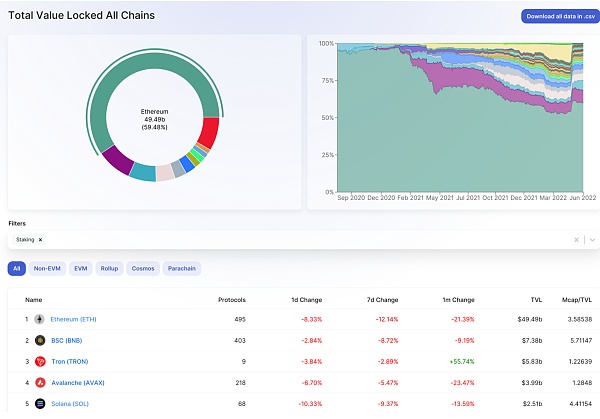The width and height of the screenshot is (600, 419).
Task: Click the Tron chain logo icon
Action: (x=40, y=361)
